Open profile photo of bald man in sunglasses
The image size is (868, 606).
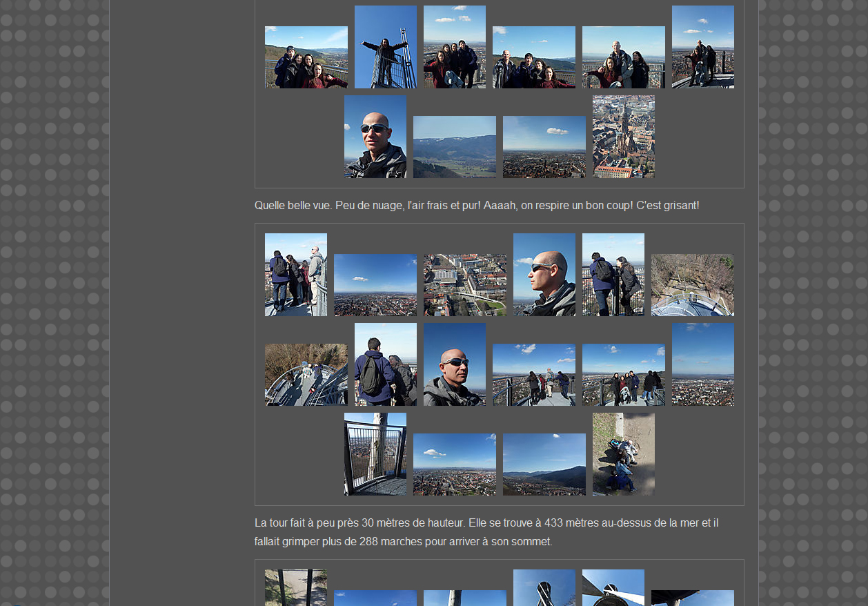pos(544,275)
